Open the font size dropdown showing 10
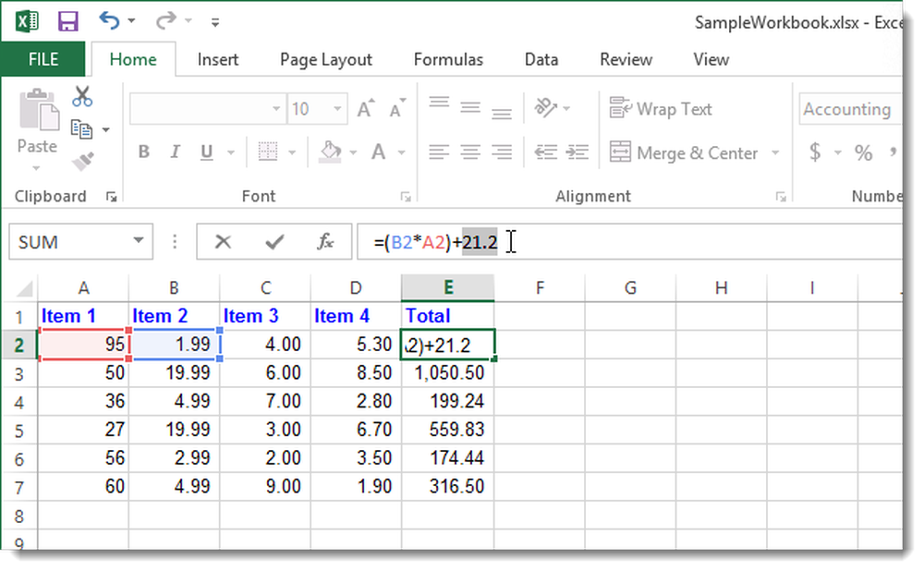Image resolution: width=924 pixels, height=571 pixels. coord(337,109)
